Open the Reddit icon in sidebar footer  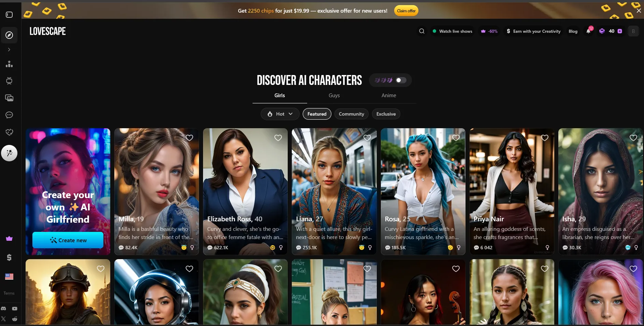(x=15, y=319)
